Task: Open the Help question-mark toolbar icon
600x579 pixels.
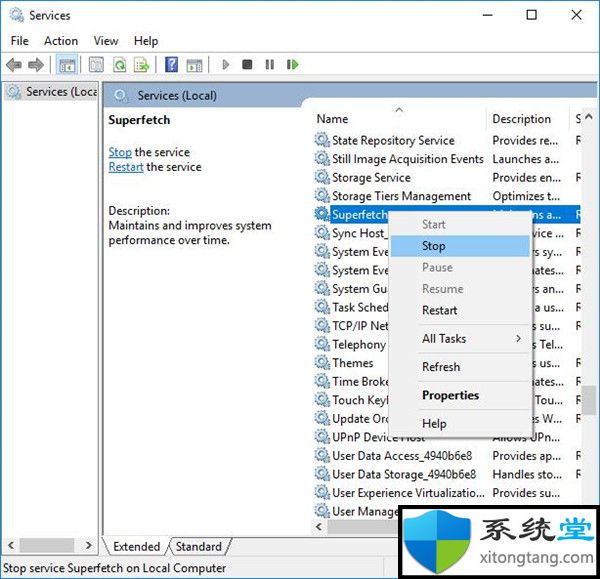Action: 171,64
